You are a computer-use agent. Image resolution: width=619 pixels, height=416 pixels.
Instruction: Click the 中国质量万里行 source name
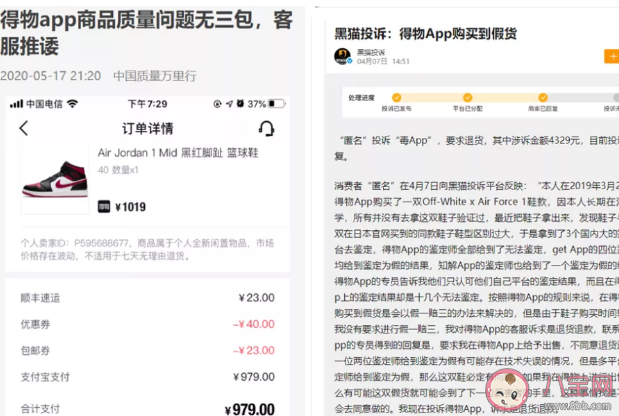(155, 76)
